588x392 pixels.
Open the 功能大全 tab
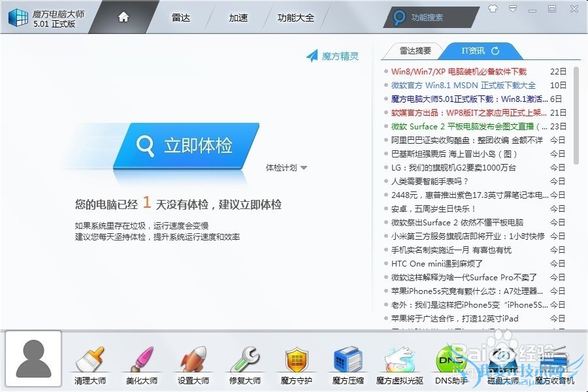point(296,18)
